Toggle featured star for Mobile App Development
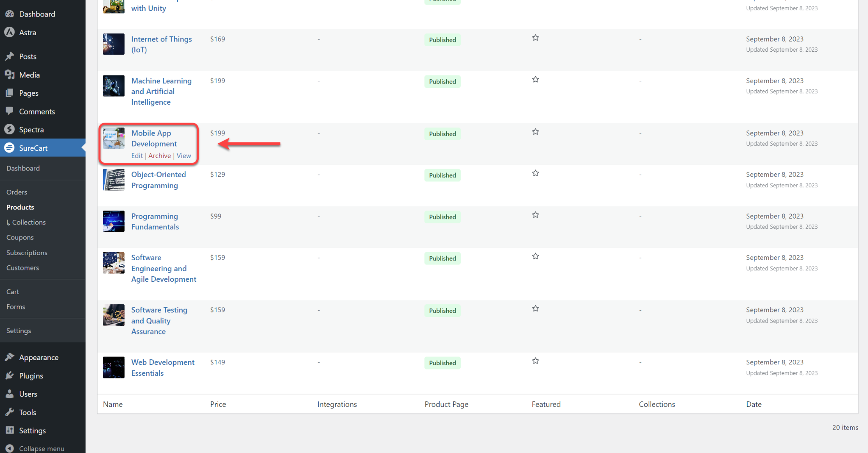The width and height of the screenshot is (868, 453). point(535,132)
